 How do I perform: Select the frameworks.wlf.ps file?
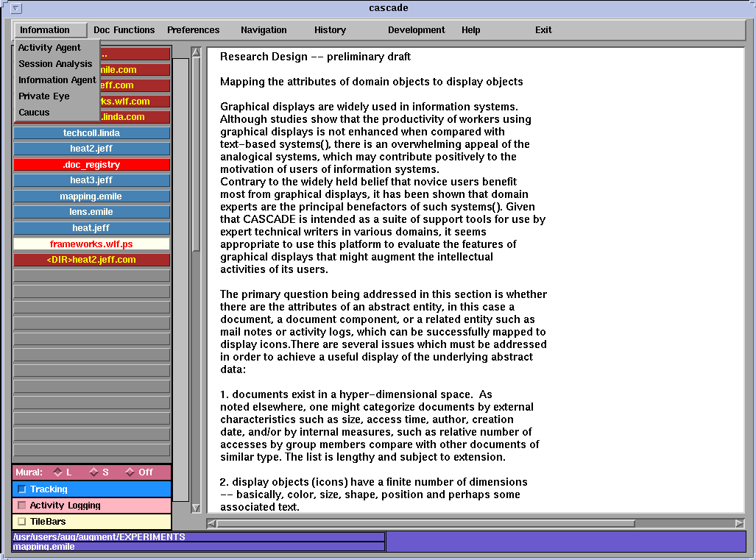(x=91, y=244)
